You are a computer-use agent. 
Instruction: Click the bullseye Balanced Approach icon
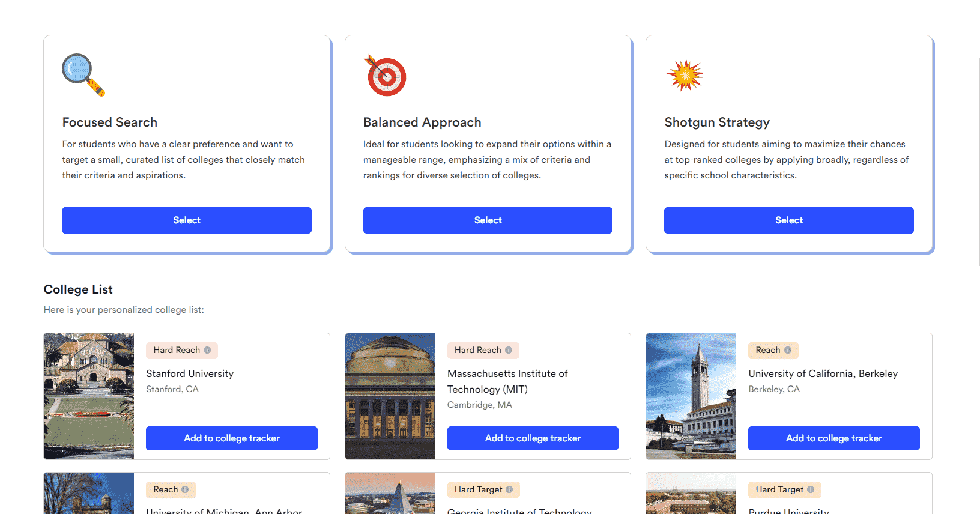[386, 75]
